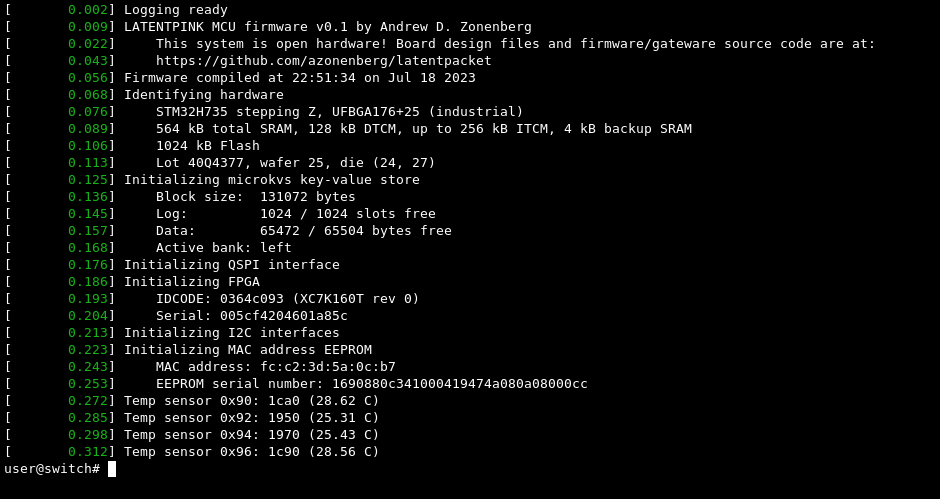Click Temp sensor 0x94 reading line
The image size is (940, 499).
tap(252, 435)
